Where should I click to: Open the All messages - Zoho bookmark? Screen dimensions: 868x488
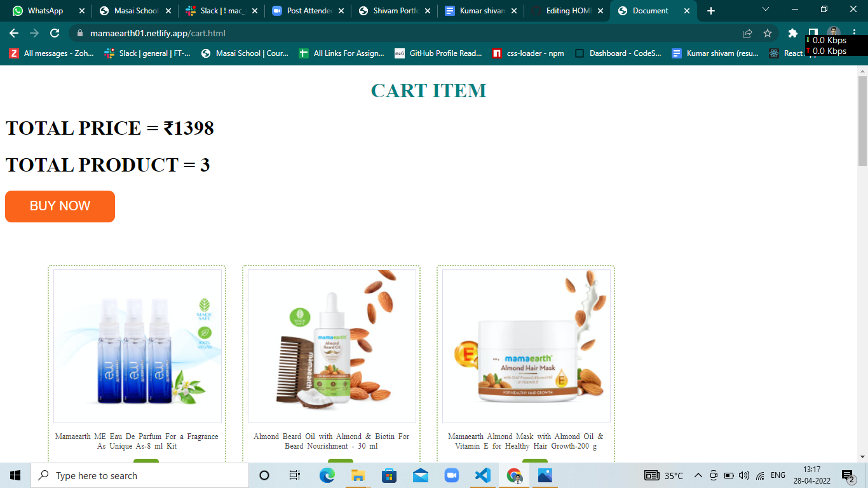(x=51, y=53)
